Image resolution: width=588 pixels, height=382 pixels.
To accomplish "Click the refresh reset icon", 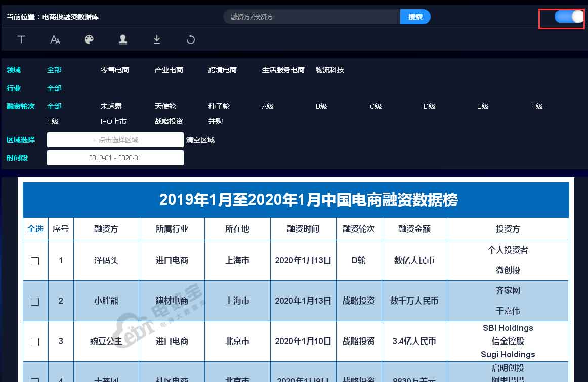I will point(190,39).
